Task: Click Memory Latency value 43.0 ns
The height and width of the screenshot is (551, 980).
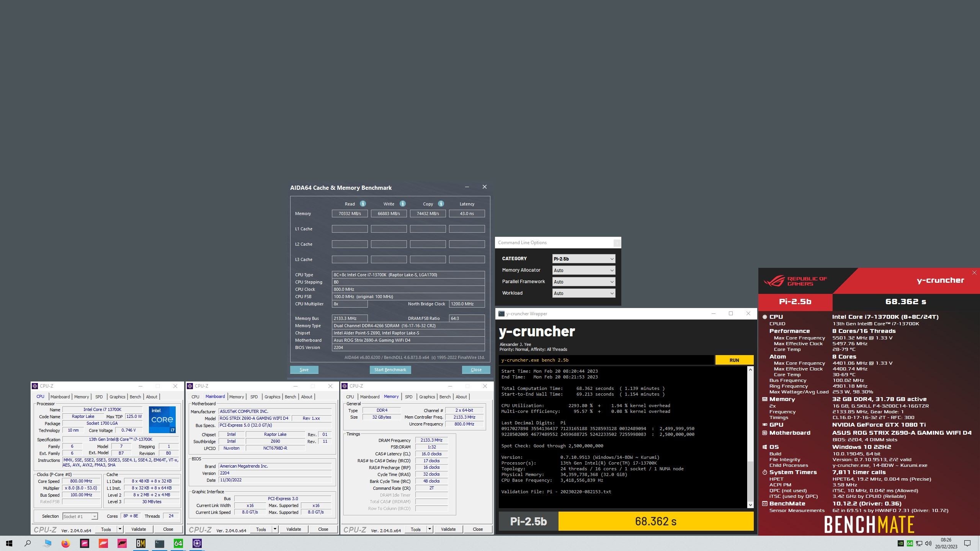Action: click(467, 214)
